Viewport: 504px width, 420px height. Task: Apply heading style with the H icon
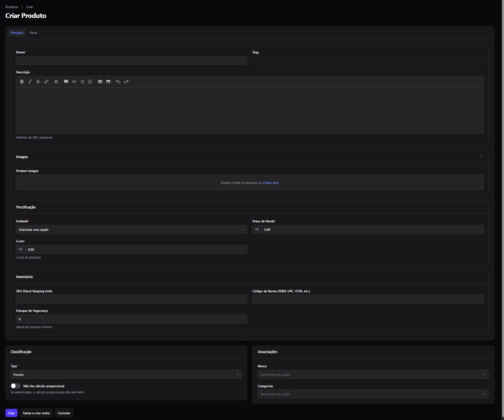[56, 82]
